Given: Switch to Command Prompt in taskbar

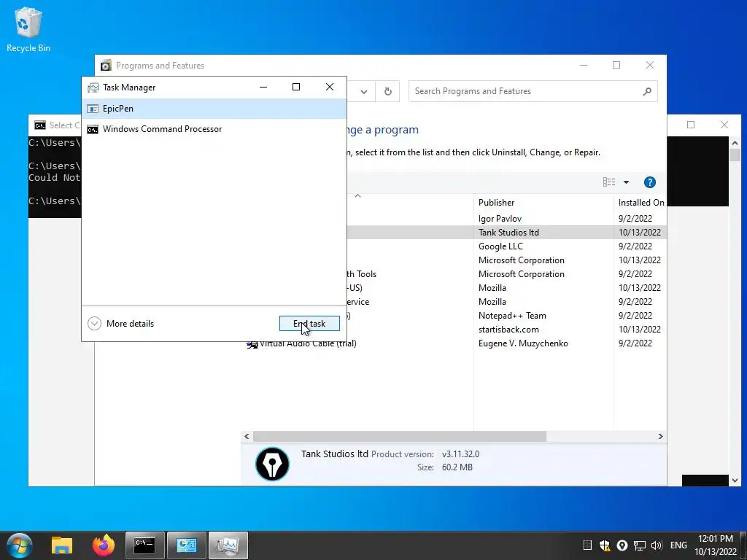Looking at the screenshot, I should click(145, 545).
